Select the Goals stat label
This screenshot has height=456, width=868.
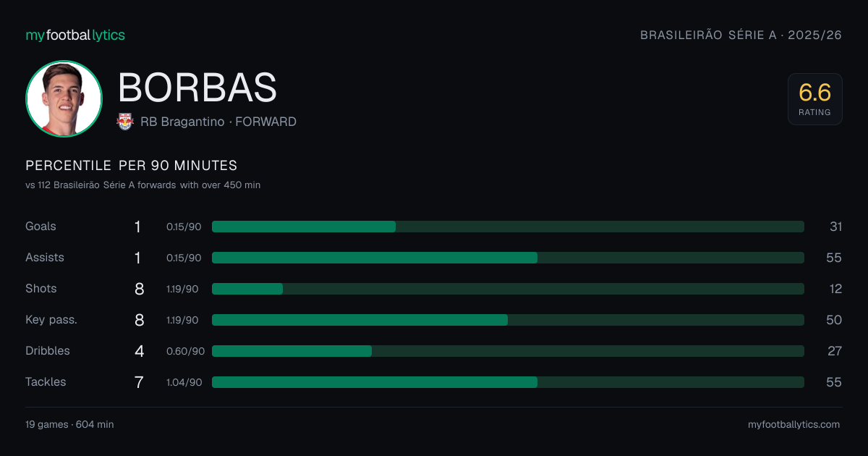tap(41, 227)
